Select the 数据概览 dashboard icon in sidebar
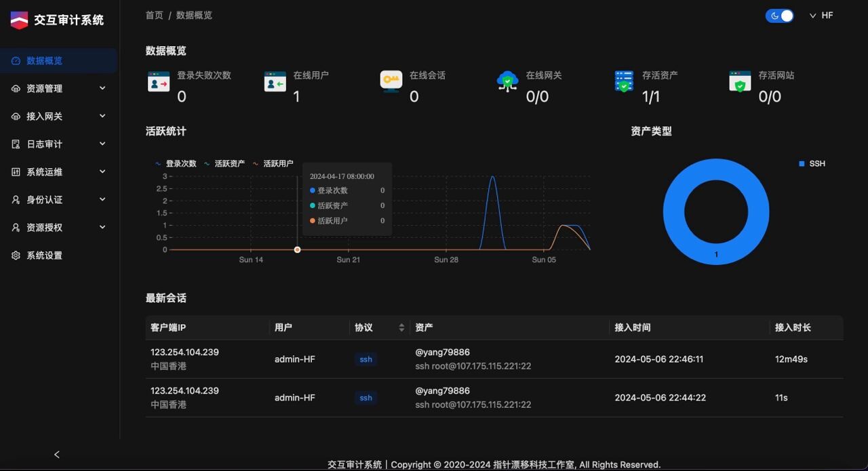This screenshot has height=471, width=868. tap(15, 60)
